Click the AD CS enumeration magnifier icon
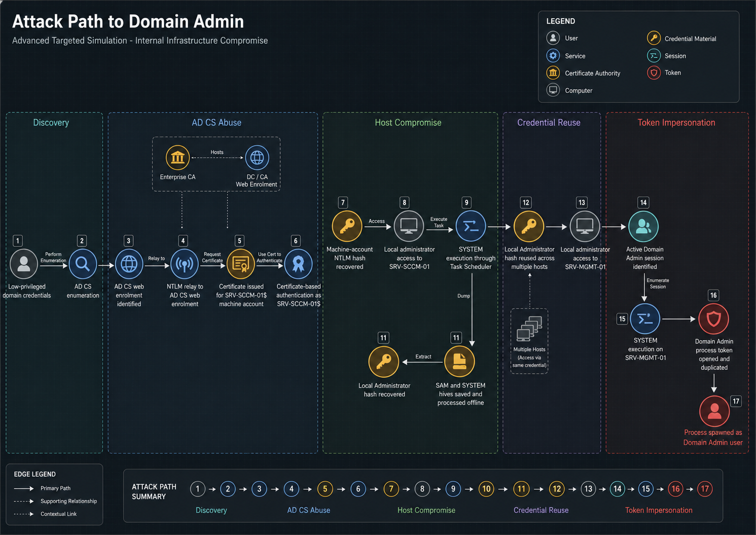 [x=83, y=264]
